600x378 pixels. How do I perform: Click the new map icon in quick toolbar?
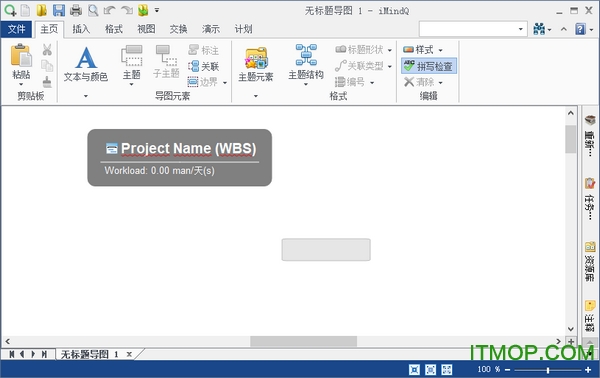(x=10, y=10)
